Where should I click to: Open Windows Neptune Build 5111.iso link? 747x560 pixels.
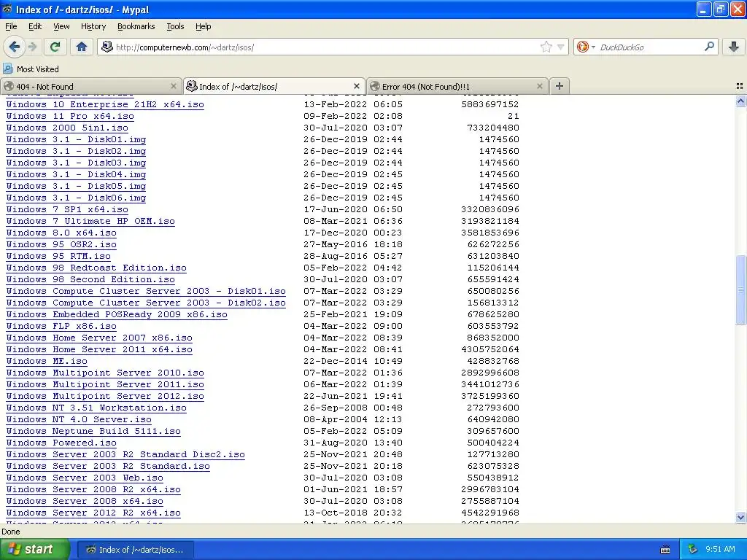coord(93,432)
